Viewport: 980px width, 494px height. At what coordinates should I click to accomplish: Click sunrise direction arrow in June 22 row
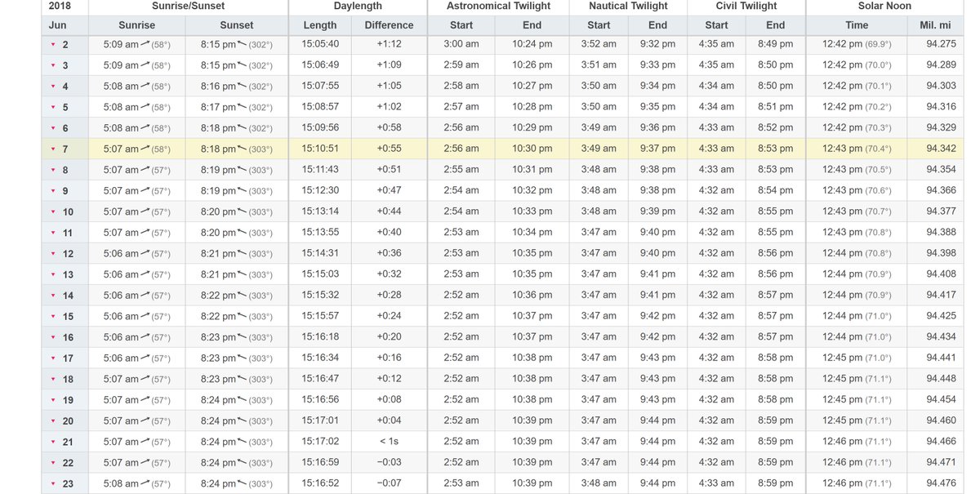tap(145, 462)
